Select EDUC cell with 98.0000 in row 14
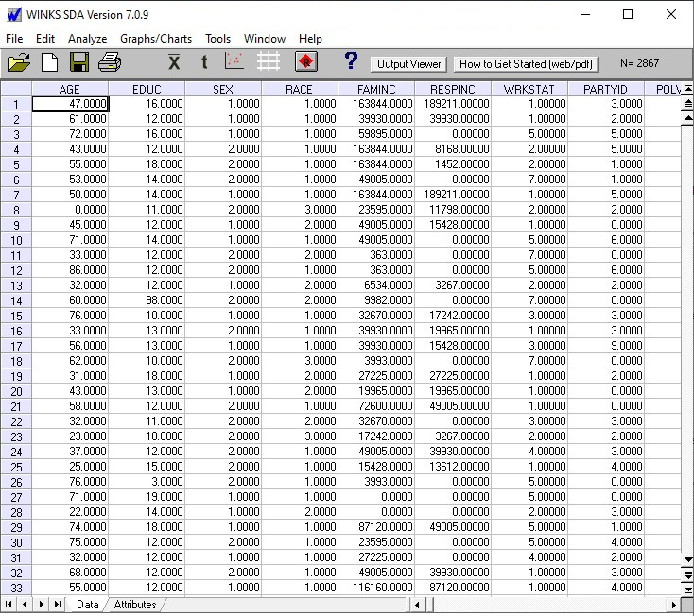 147,300
